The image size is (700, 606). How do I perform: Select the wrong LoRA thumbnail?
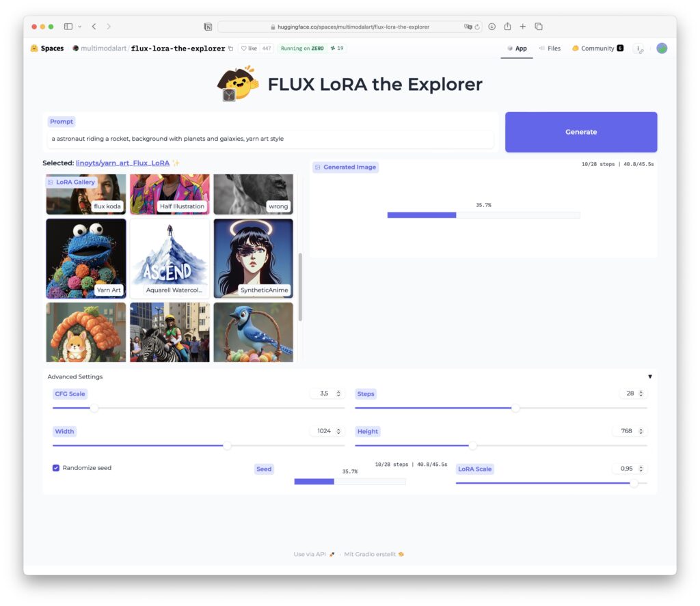click(x=254, y=194)
